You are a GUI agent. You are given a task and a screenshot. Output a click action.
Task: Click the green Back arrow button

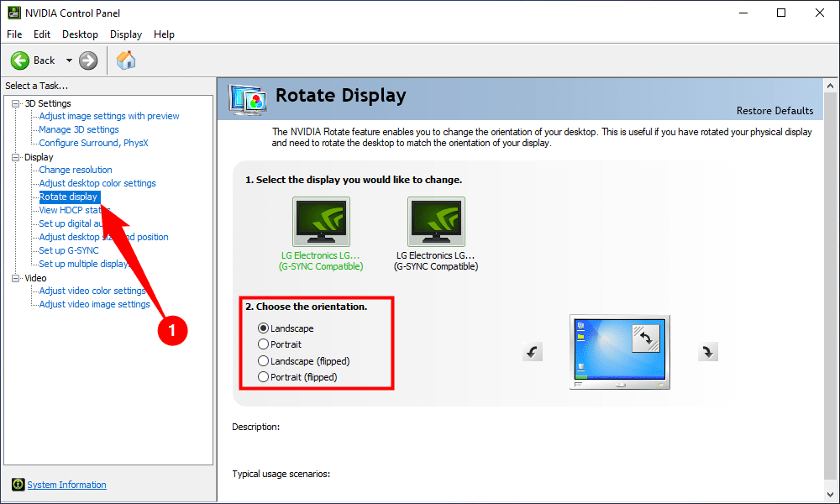click(20, 60)
